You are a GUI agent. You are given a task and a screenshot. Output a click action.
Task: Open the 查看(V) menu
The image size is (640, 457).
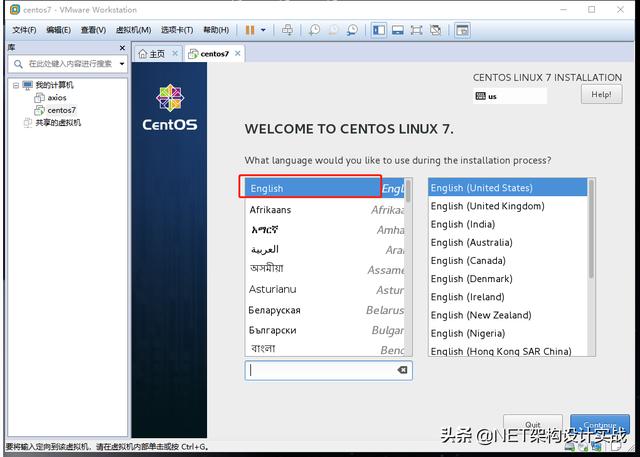pyautogui.click(x=93, y=30)
